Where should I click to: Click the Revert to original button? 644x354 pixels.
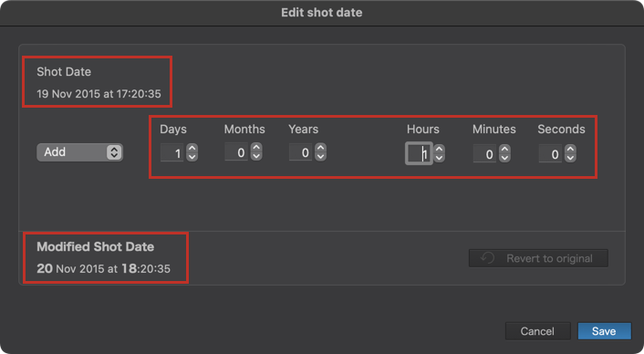(x=538, y=258)
